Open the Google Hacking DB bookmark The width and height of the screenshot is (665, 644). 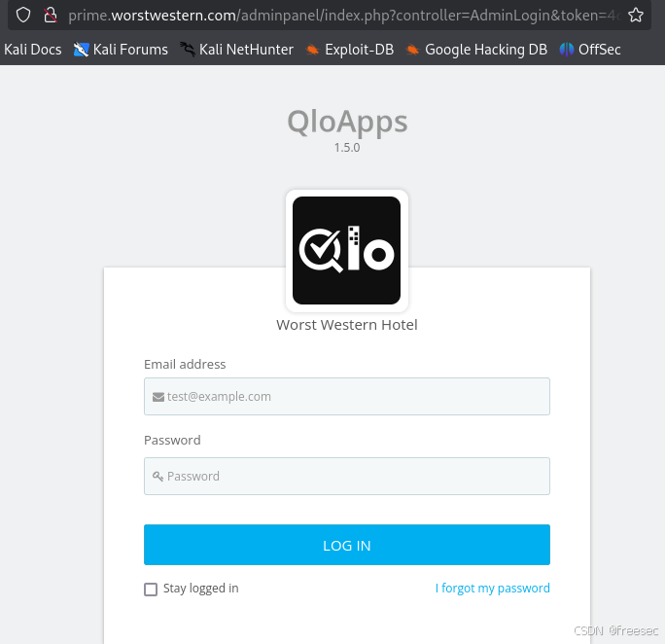(x=476, y=50)
